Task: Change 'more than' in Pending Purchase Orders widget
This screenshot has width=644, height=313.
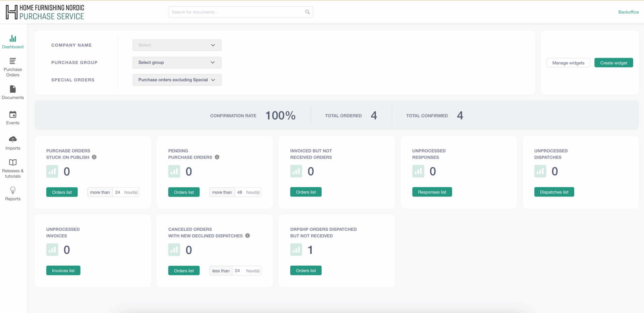Action: (x=222, y=192)
